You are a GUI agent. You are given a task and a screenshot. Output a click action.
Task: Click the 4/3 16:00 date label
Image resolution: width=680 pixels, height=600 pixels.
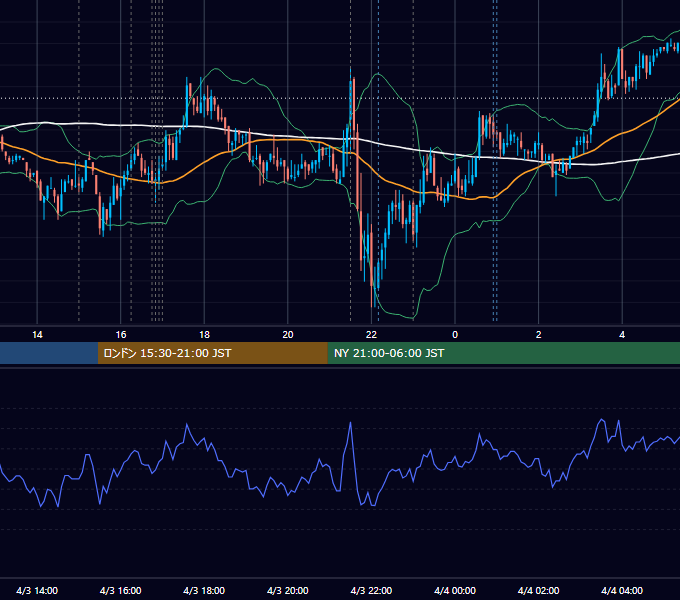121,590
